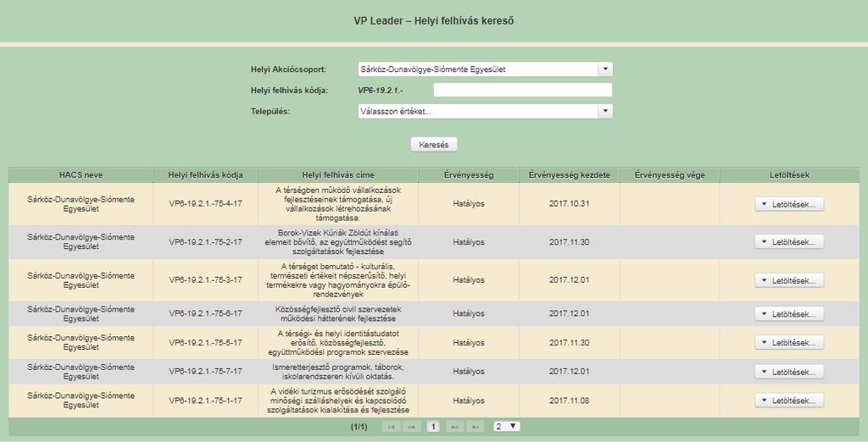Click title 'A vidéki turizmus erősödését szolgáló...'

[x=338, y=401]
